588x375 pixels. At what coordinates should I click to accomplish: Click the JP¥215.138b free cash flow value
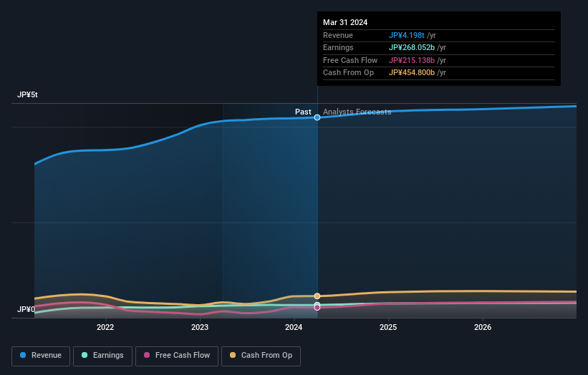pyautogui.click(x=412, y=60)
